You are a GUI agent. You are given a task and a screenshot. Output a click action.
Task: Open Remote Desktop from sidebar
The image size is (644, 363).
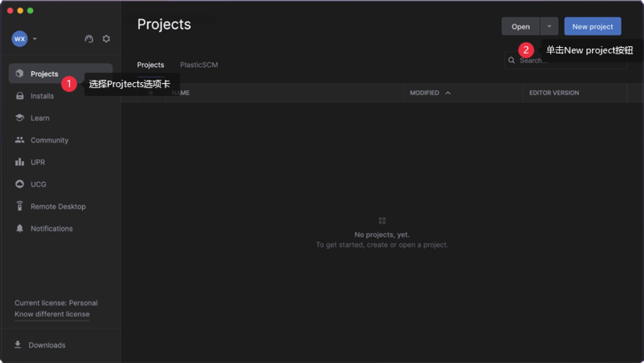[58, 206]
